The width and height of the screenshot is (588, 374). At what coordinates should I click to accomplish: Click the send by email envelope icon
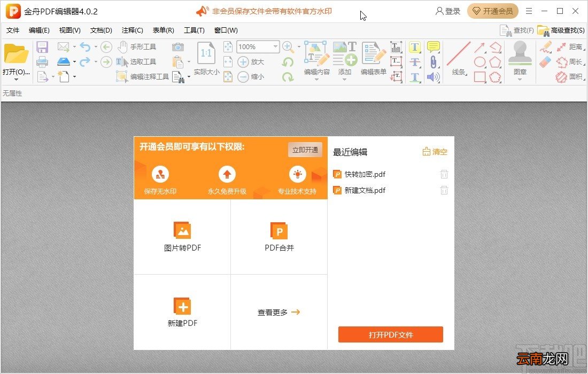click(x=64, y=47)
